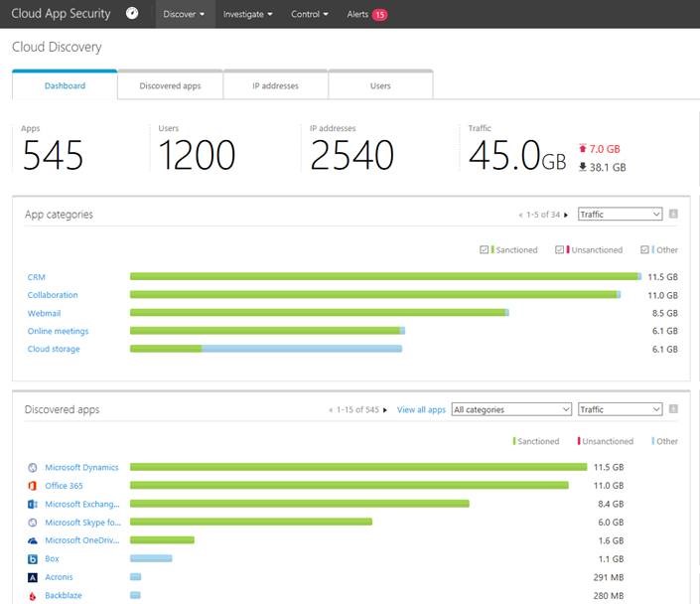Screen dimensions: 700x604
Task: Open Microsoft Skype app link
Action: tap(82, 523)
